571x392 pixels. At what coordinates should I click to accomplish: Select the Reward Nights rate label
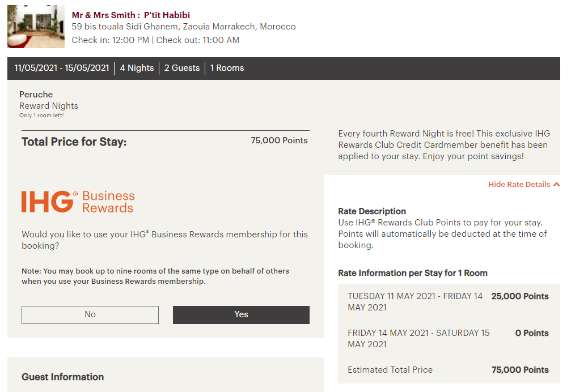(49, 106)
